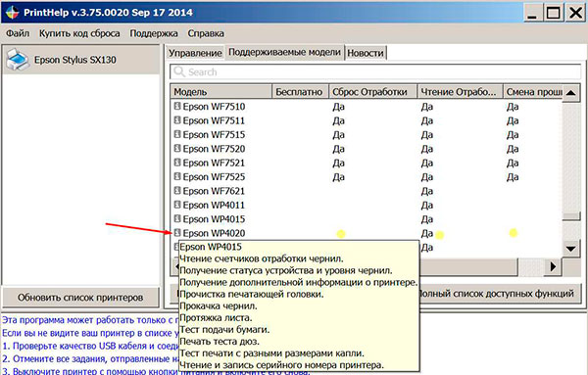This screenshot has height=375, width=588.
Task: Click the printer icon beside Epson WP4020
Action: tap(177, 233)
